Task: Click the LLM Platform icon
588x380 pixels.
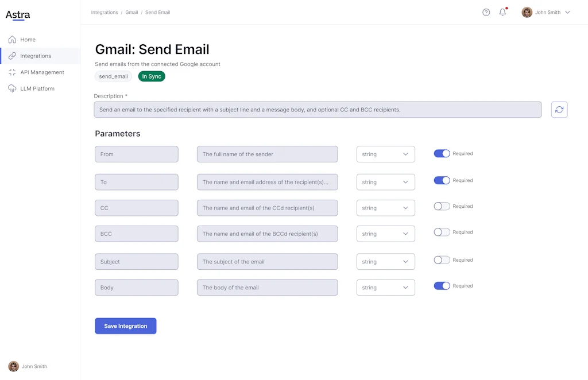Action: [11, 88]
